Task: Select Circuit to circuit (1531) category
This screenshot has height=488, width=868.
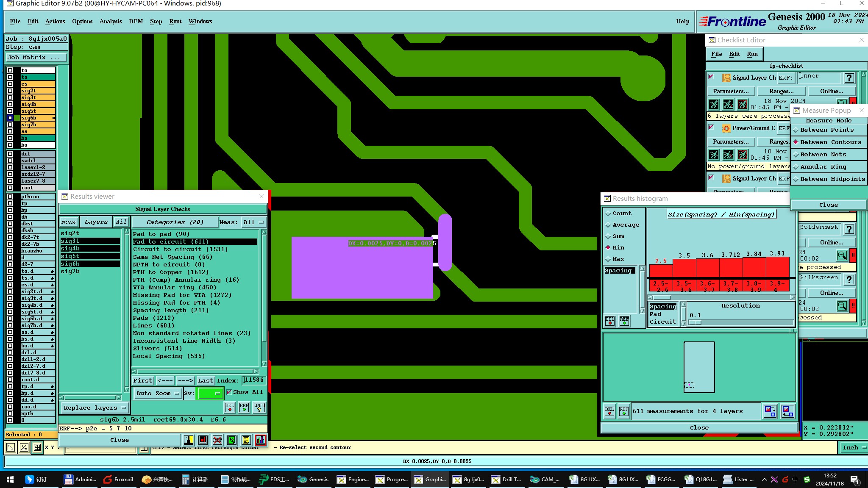Action: [180, 249]
